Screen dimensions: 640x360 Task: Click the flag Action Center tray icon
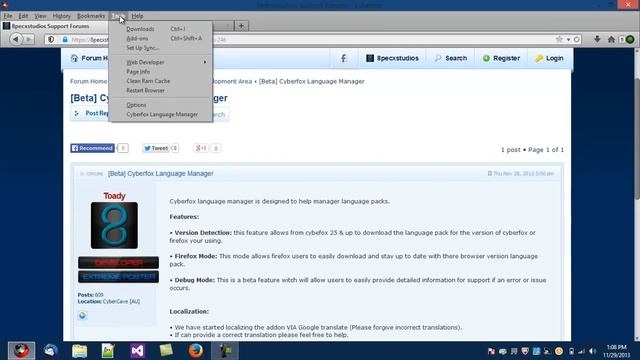tap(491, 351)
